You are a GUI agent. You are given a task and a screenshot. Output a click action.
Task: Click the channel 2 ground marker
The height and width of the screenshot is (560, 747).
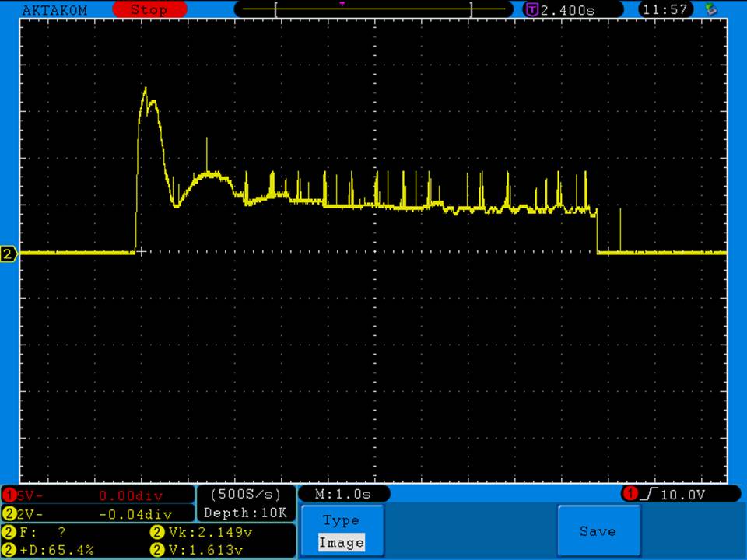pyautogui.click(x=9, y=254)
